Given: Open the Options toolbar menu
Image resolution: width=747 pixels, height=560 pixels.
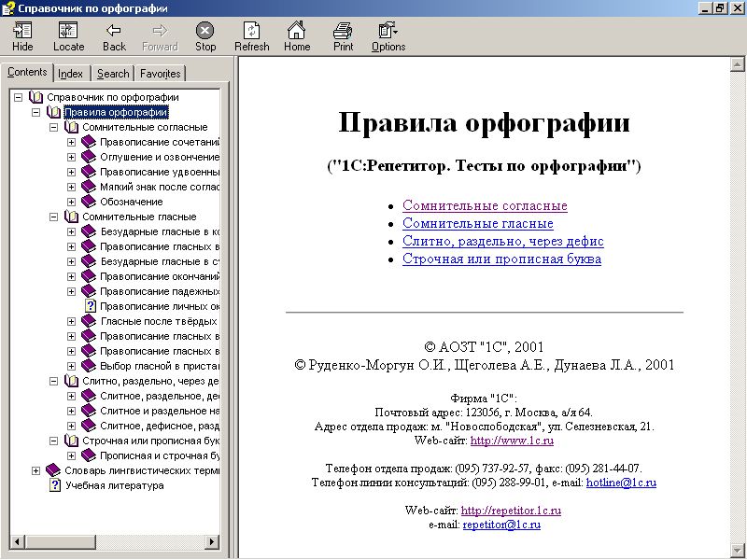Looking at the screenshot, I should pos(388,36).
